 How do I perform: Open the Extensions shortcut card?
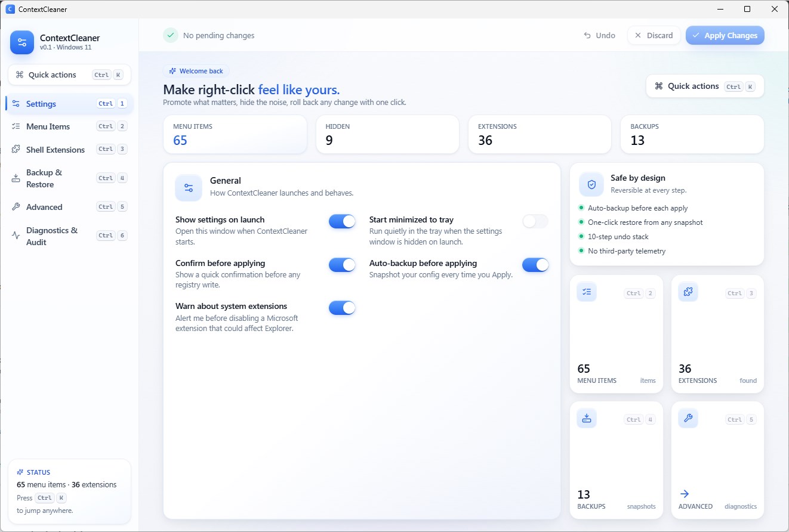click(718, 334)
